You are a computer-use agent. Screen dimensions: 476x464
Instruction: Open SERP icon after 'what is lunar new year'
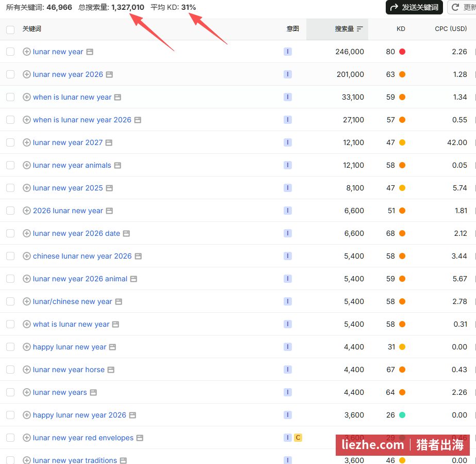[116, 324]
